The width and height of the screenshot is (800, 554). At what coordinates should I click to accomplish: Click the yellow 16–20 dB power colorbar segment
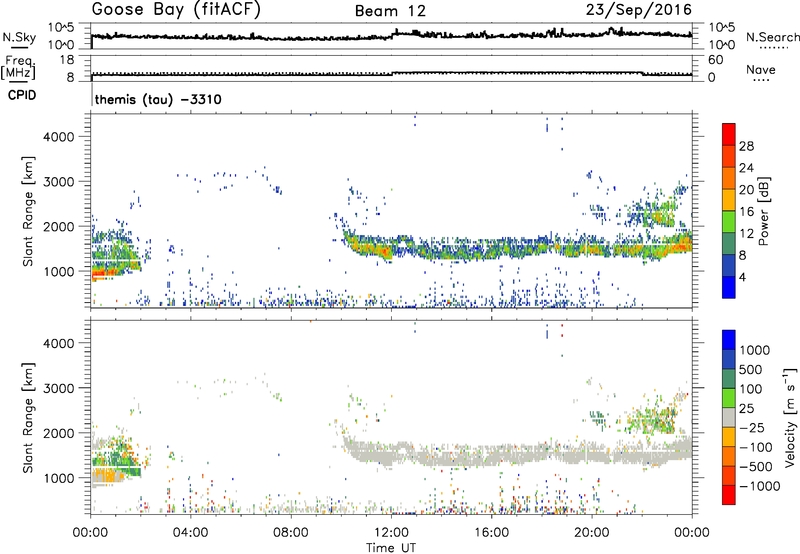729,200
